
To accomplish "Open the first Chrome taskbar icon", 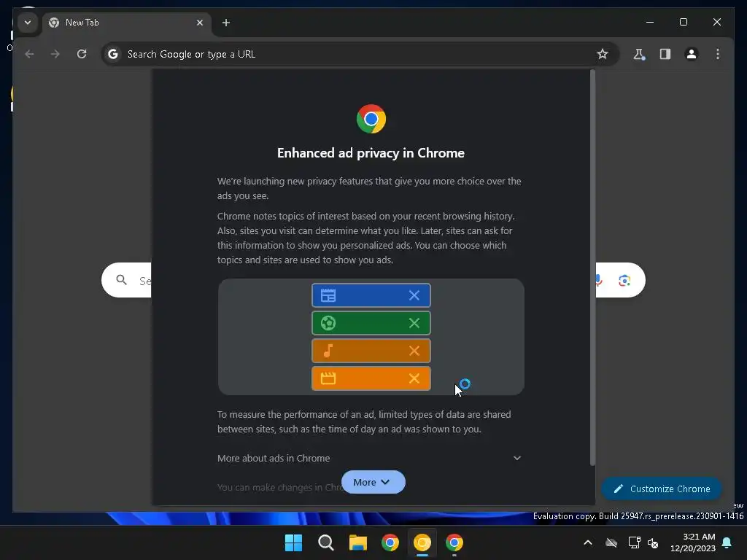I will coord(390,542).
